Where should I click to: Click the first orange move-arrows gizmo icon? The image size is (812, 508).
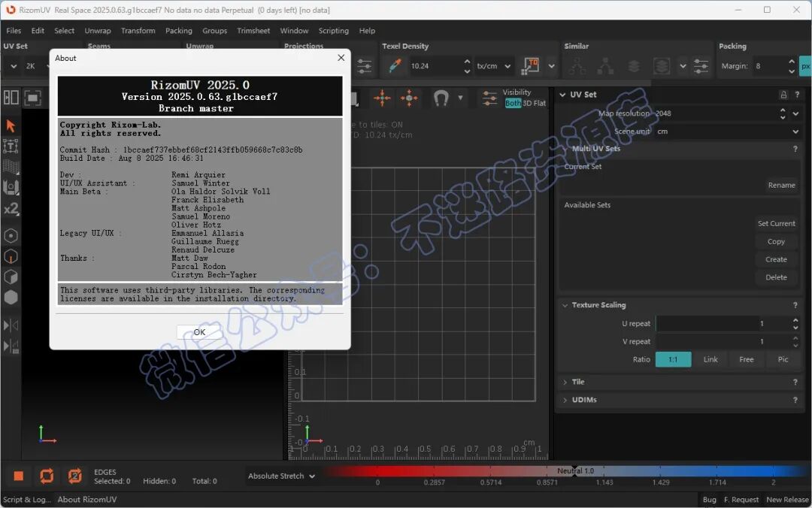pyautogui.click(x=382, y=98)
